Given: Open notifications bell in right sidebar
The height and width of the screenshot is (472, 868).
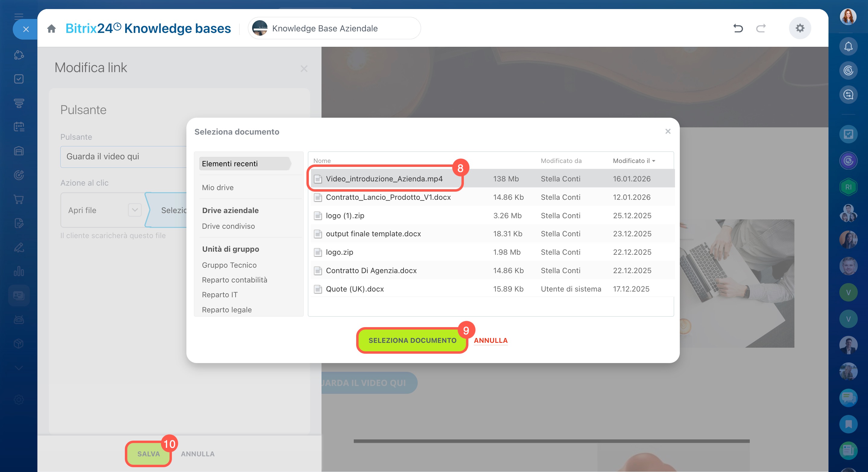Looking at the screenshot, I should 848,46.
